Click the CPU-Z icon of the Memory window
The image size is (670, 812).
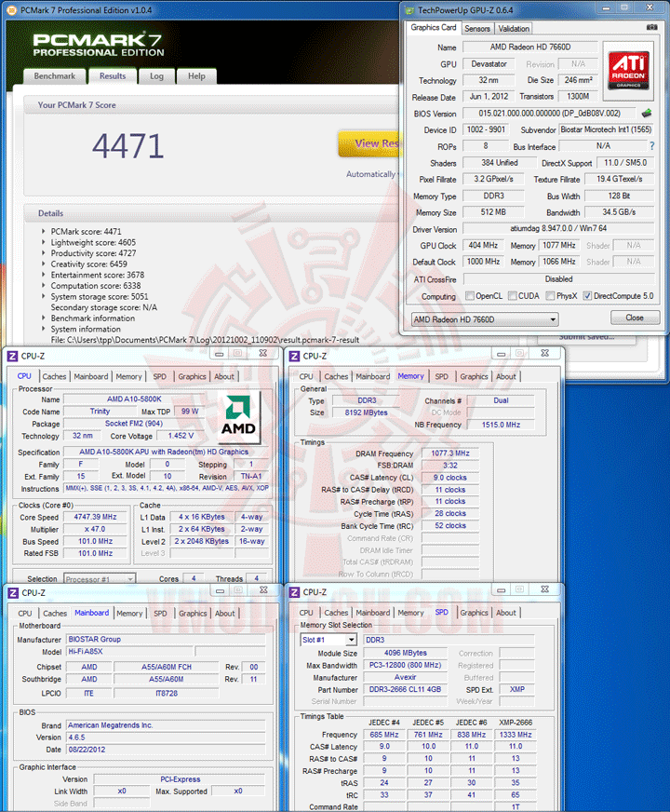(294, 356)
